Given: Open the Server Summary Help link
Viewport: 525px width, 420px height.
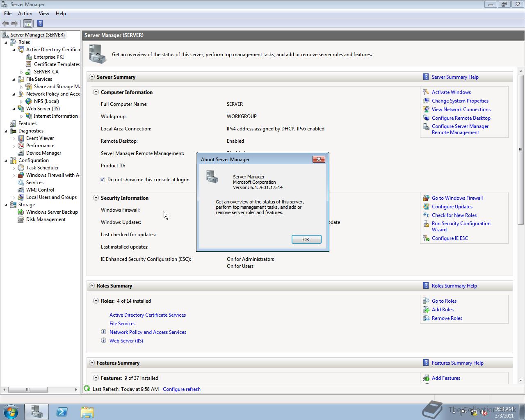Looking at the screenshot, I should coord(455,77).
